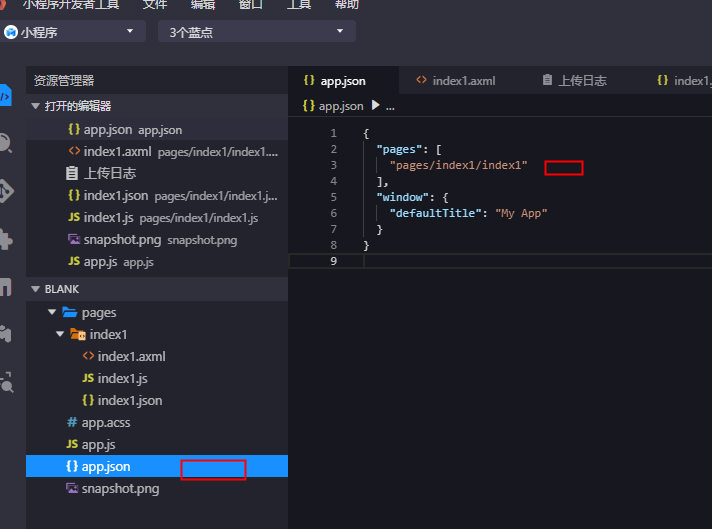The height and width of the screenshot is (529, 712).
Task: Click the hash icon beside app.acss
Action: click(x=72, y=422)
